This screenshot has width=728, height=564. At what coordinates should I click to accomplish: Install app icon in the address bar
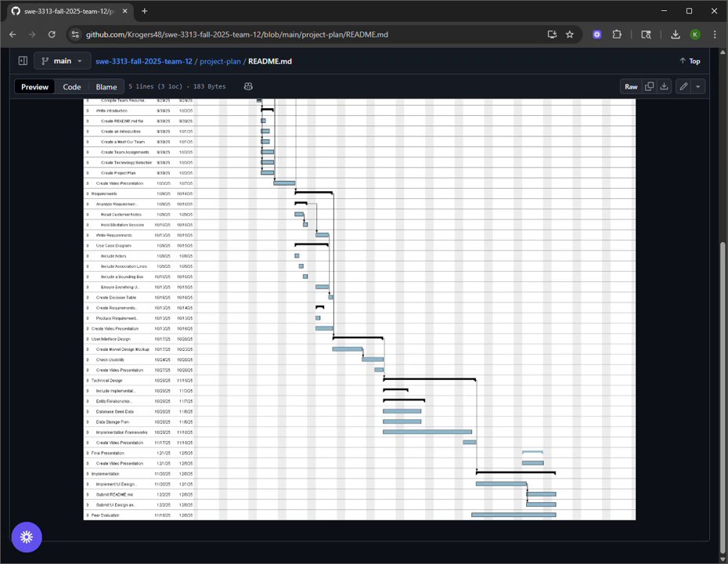tap(552, 34)
